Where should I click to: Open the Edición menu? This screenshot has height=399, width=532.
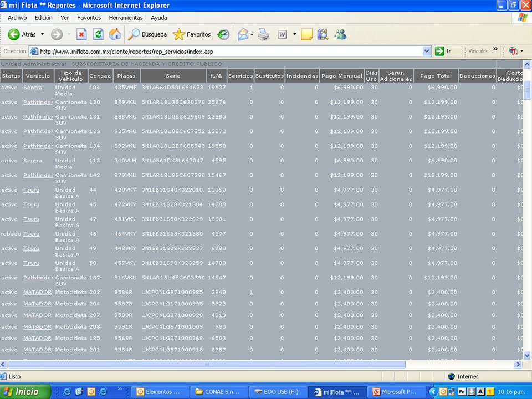[43, 18]
